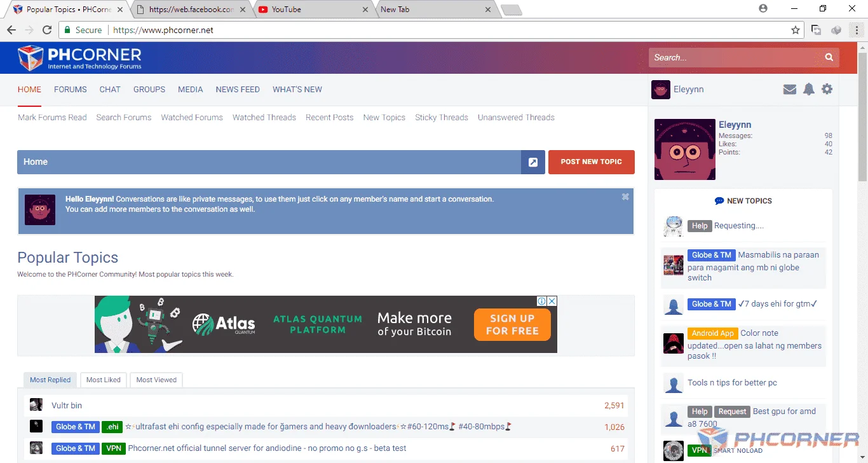Open the NEWS FEED menu item
Screen dimensions: 868x463
pos(238,90)
